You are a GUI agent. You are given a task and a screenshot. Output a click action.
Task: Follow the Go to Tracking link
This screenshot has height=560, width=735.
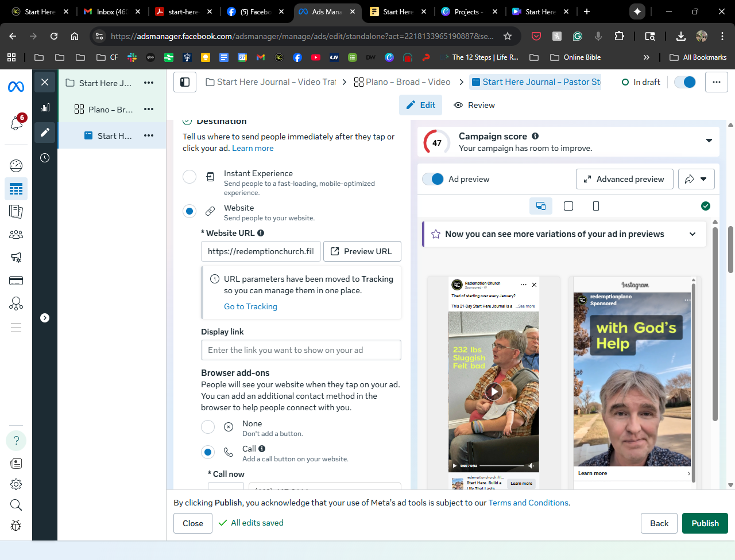250,306
